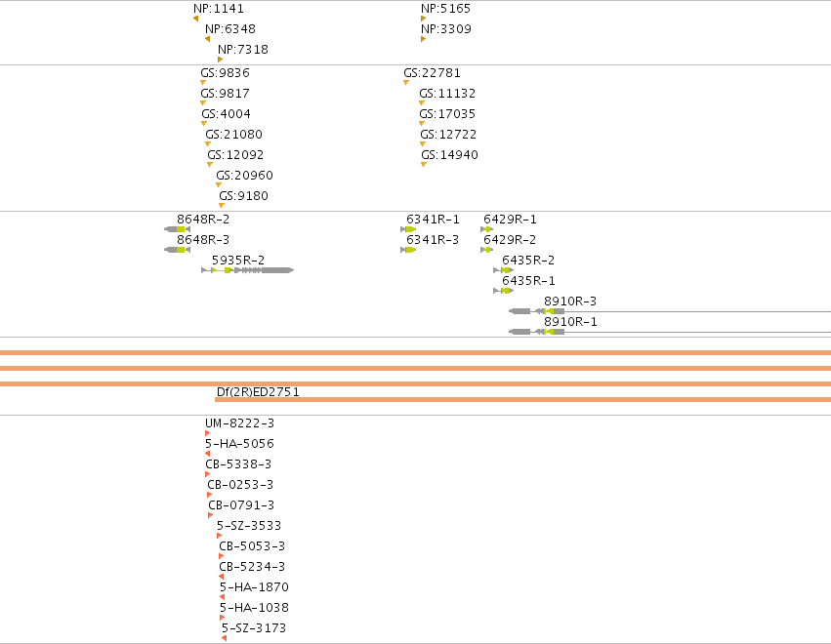Click the GS:21080 label

coord(233,135)
